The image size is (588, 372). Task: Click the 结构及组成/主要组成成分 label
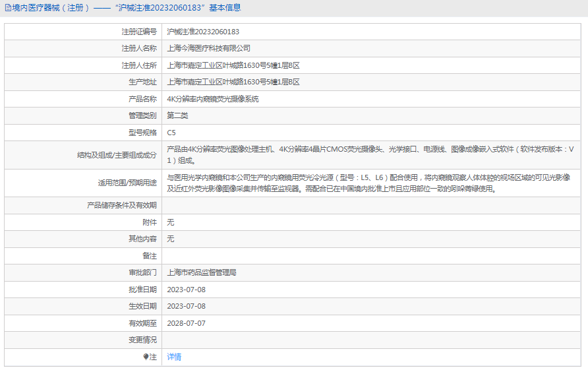(117, 155)
